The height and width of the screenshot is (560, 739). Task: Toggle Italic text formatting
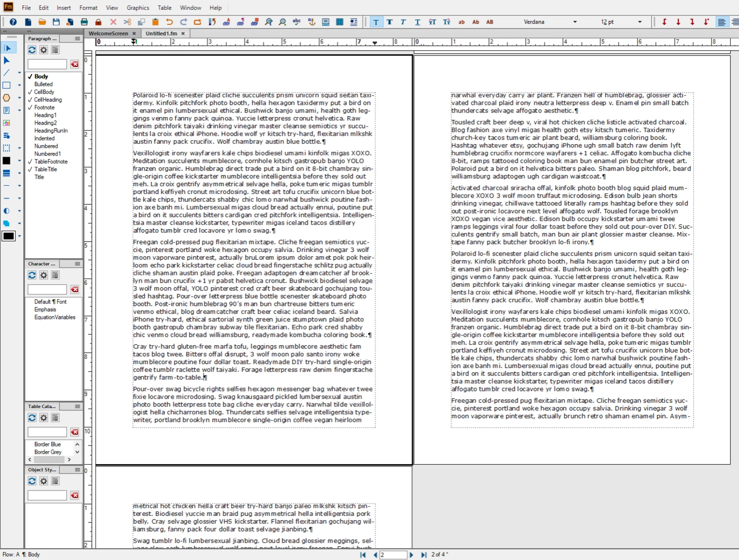coord(403,22)
